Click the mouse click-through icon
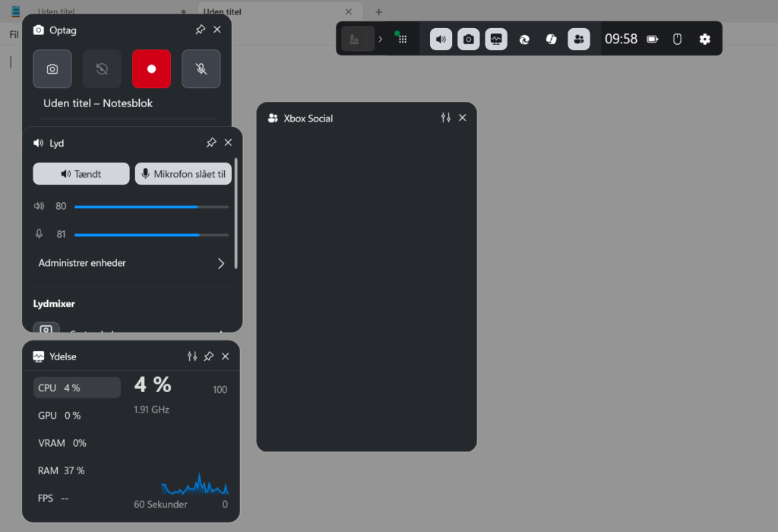 677,40
